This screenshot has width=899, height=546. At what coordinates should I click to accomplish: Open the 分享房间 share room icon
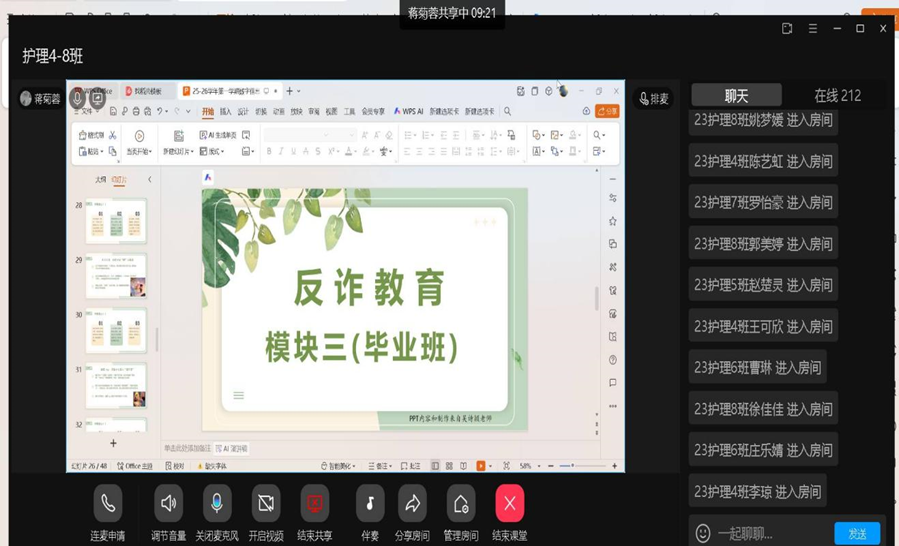click(412, 503)
